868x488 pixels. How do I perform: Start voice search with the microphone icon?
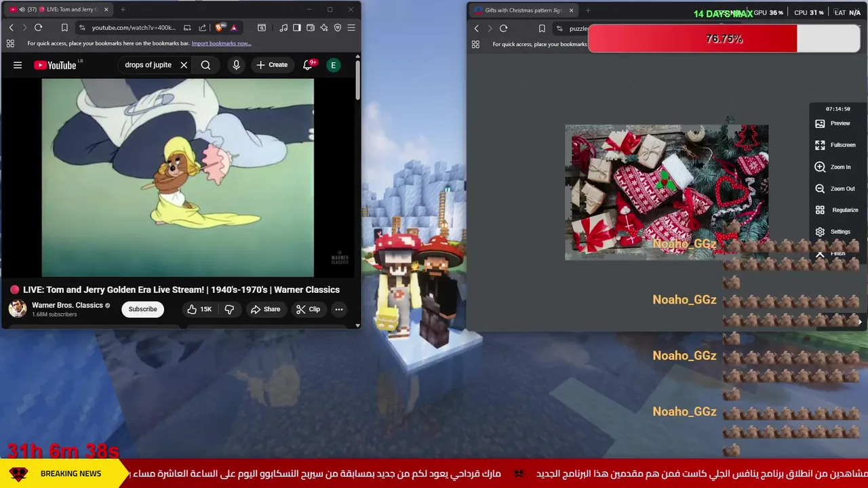pyautogui.click(x=236, y=65)
